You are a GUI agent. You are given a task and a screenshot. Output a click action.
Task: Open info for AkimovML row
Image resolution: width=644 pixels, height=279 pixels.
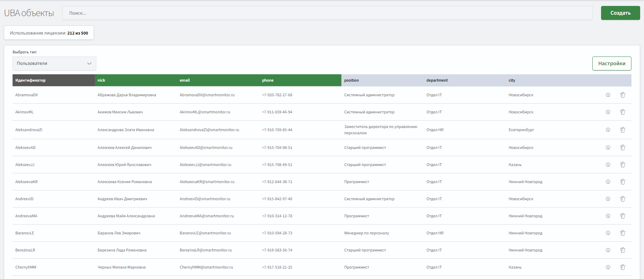[608, 112]
